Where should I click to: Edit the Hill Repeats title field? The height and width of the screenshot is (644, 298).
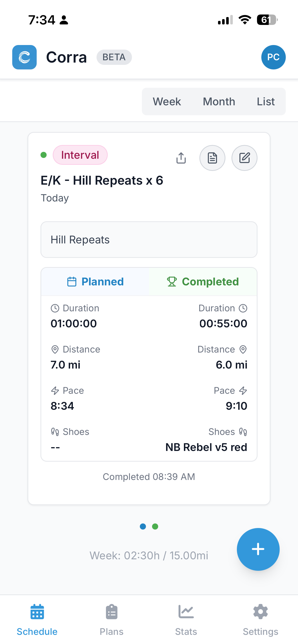(149, 239)
